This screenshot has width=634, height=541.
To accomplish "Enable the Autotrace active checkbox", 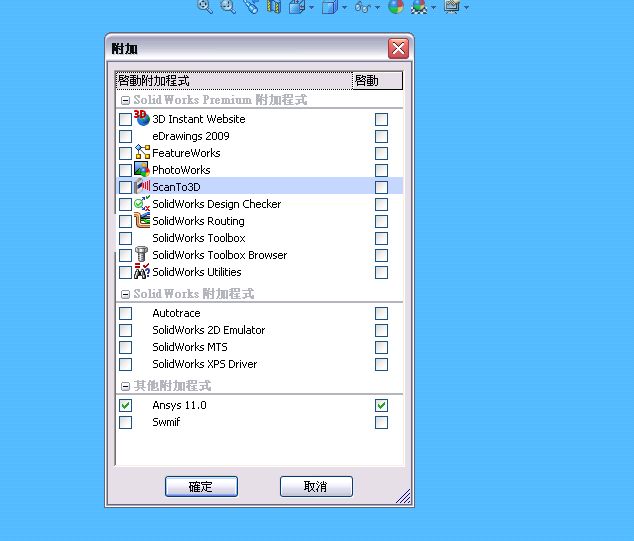I will pos(125,313).
